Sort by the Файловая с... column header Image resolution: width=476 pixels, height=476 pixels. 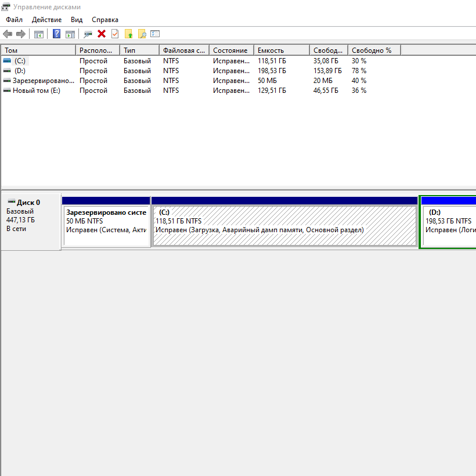(184, 51)
